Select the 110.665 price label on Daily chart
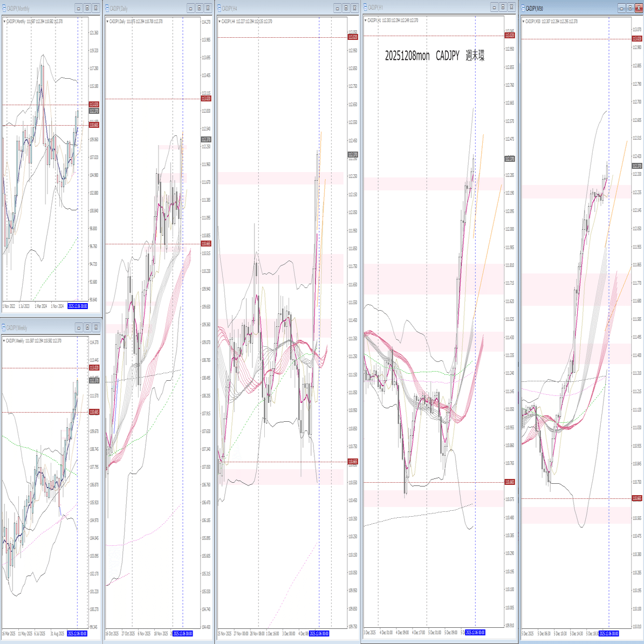The height and width of the screenshot is (644, 644). pos(206,244)
